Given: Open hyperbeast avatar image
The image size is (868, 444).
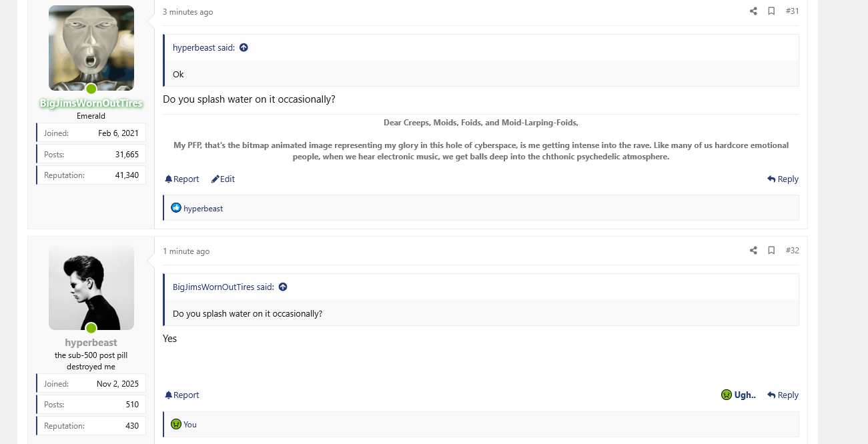Looking at the screenshot, I should [91, 287].
